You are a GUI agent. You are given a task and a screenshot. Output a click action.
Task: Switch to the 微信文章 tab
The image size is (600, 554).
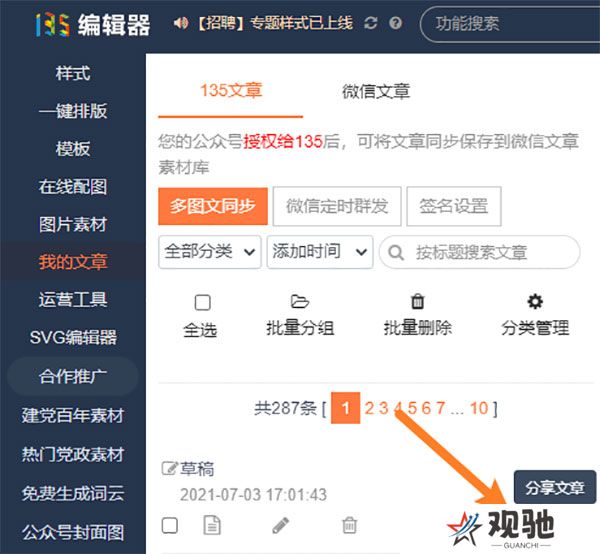click(376, 91)
